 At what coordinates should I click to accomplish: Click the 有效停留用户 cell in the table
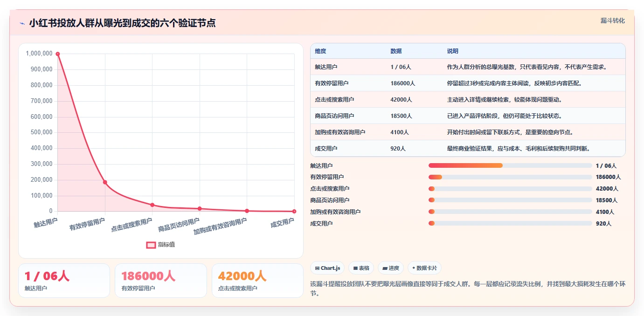click(x=332, y=83)
